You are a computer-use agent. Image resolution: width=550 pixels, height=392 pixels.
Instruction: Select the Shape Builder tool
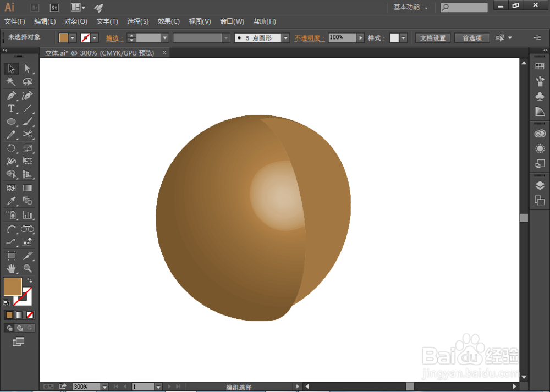point(11,174)
